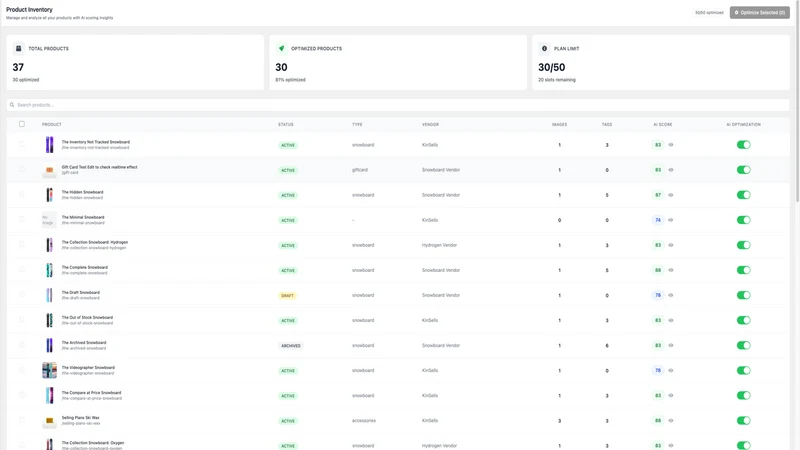This screenshot has width=800, height=450.
Task: Click the giftcard type cell
Action: (x=360, y=170)
